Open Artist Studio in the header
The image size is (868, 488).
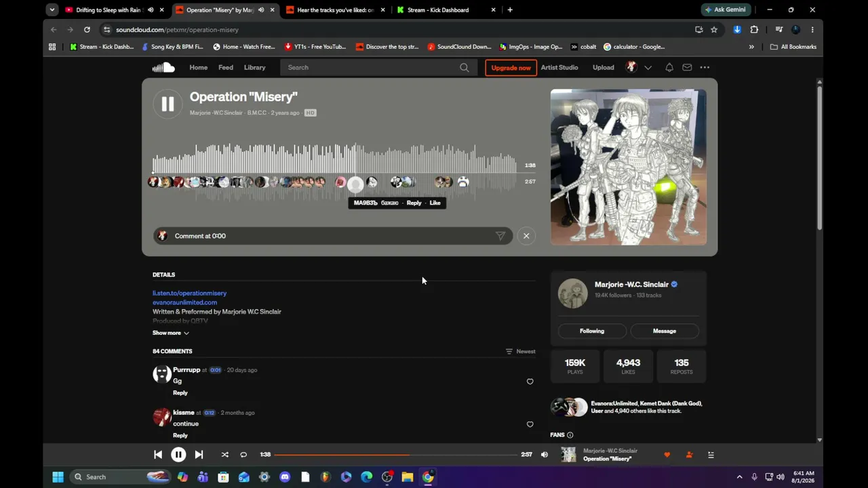559,67
